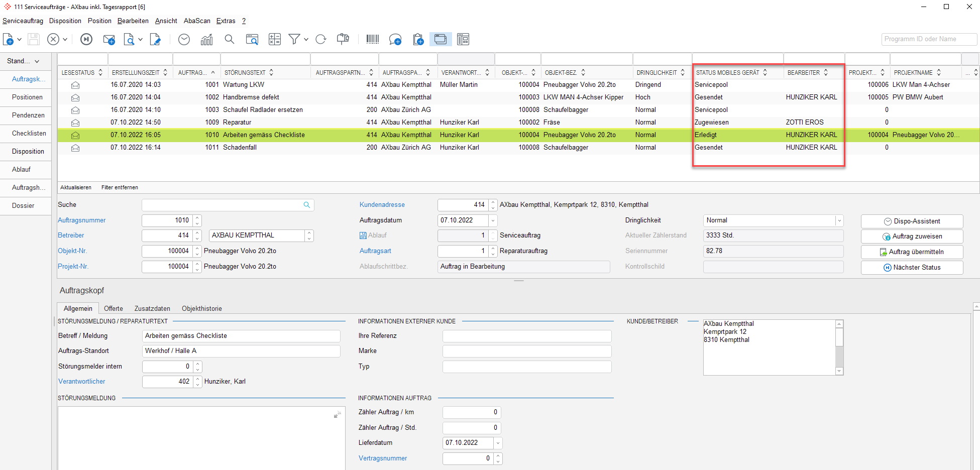Image resolution: width=980 pixels, height=470 pixels.
Task: Click the Filter entfernen link
Action: click(x=120, y=187)
